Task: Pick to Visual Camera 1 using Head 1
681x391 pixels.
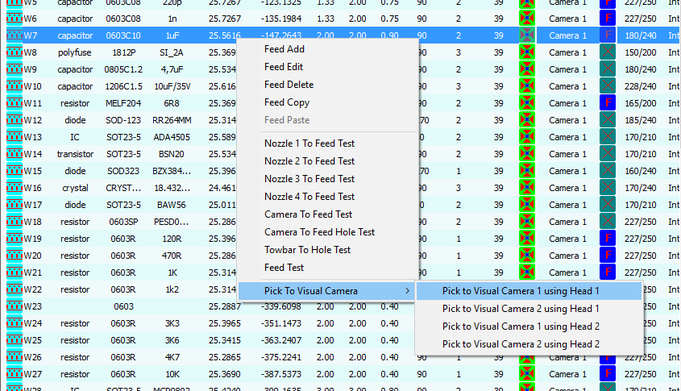Action: click(x=520, y=291)
